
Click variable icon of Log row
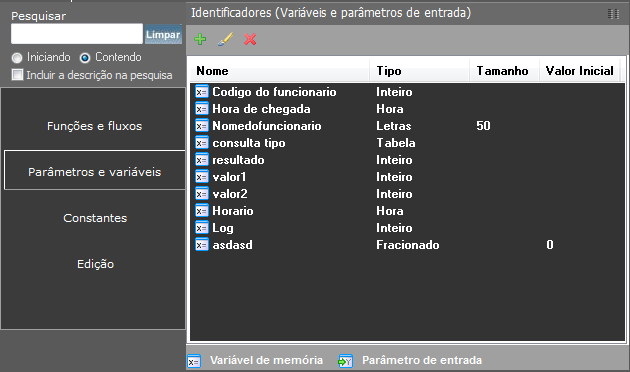(202, 228)
